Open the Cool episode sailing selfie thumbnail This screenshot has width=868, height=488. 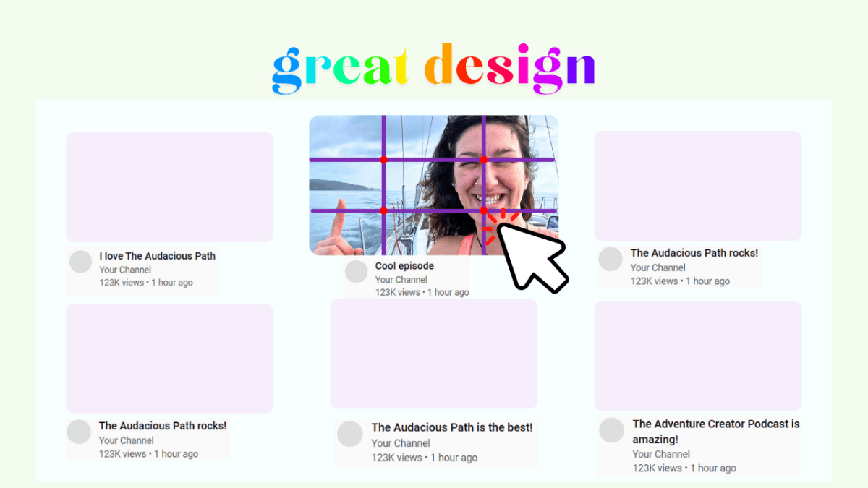pyautogui.click(x=433, y=185)
